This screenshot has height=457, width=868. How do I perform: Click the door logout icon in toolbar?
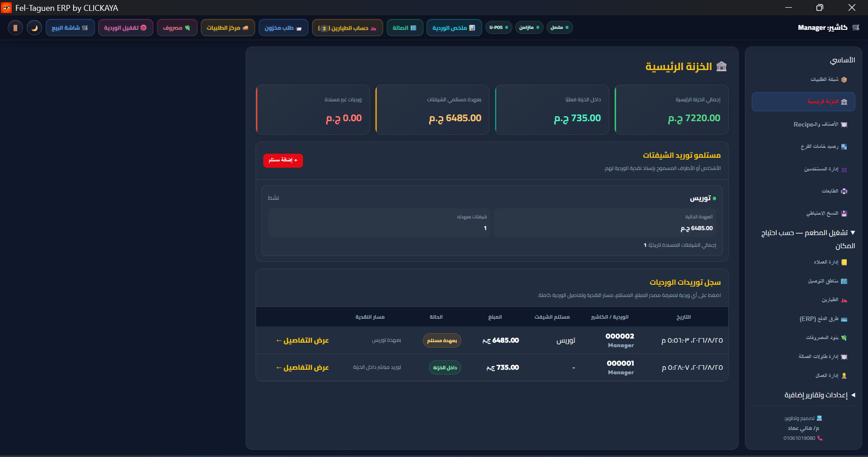[15, 28]
